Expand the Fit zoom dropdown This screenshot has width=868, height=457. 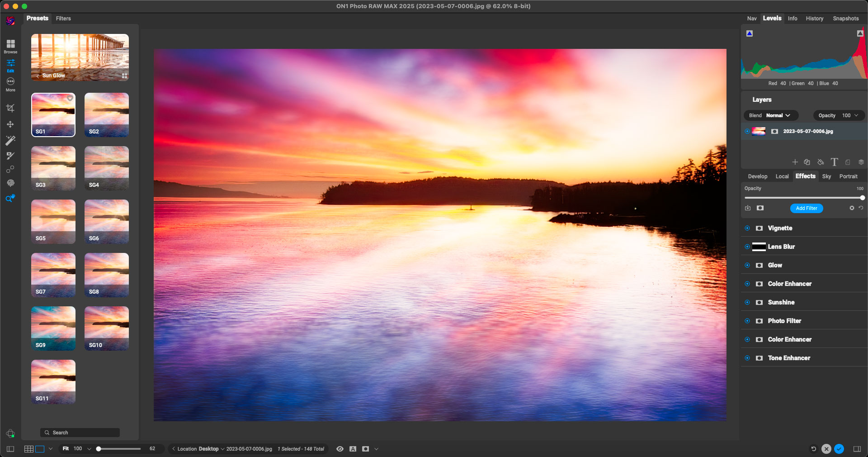tap(89, 449)
